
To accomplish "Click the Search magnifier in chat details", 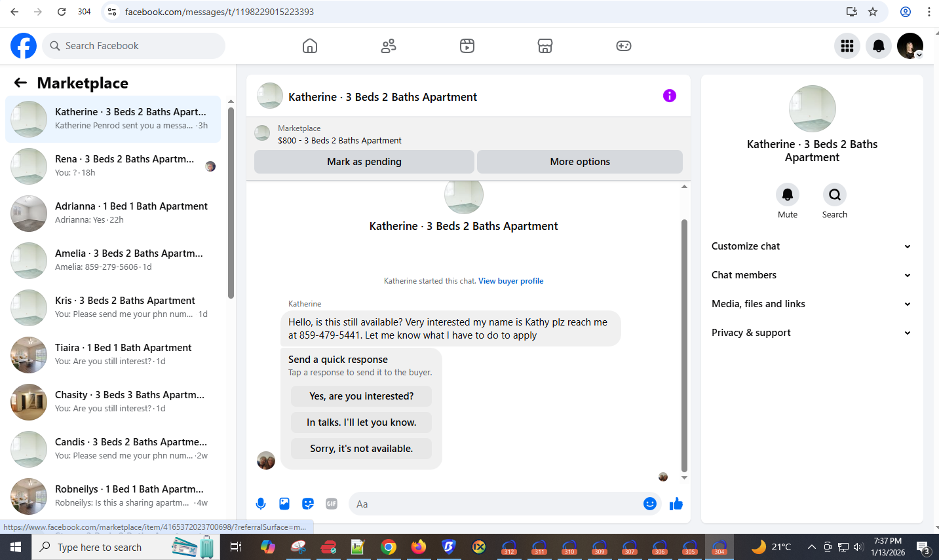I will (835, 195).
